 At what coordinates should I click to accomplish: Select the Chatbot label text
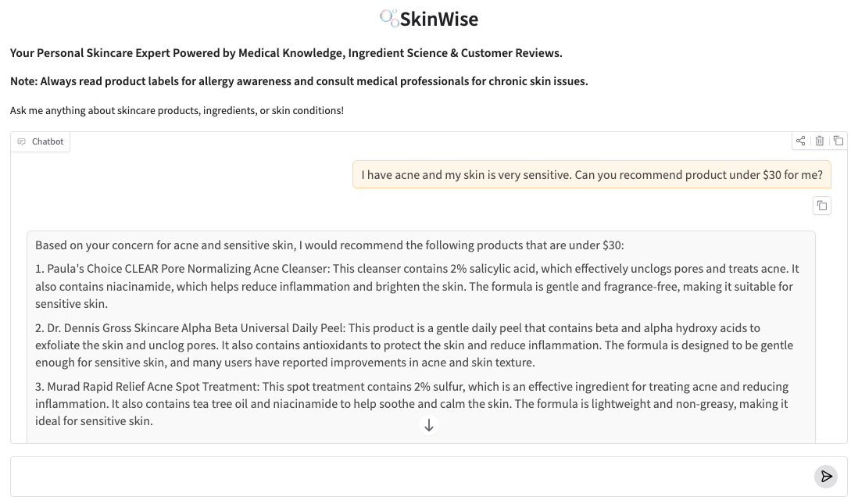[x=48, y=142]
